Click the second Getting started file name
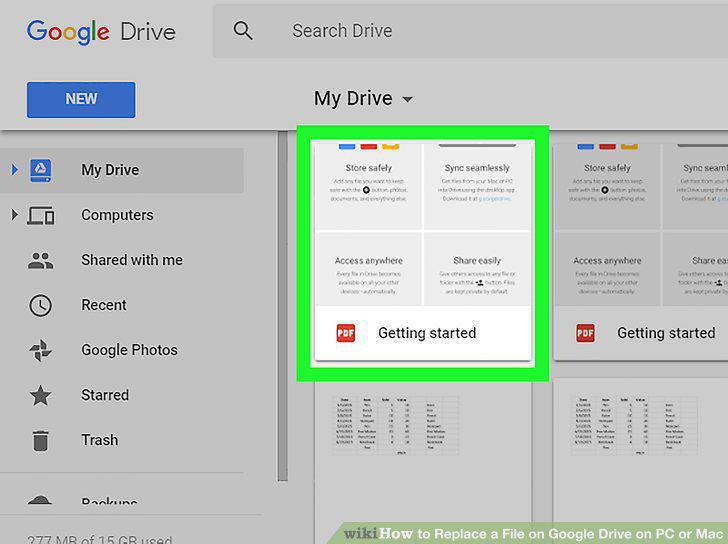 pos(666,333)
